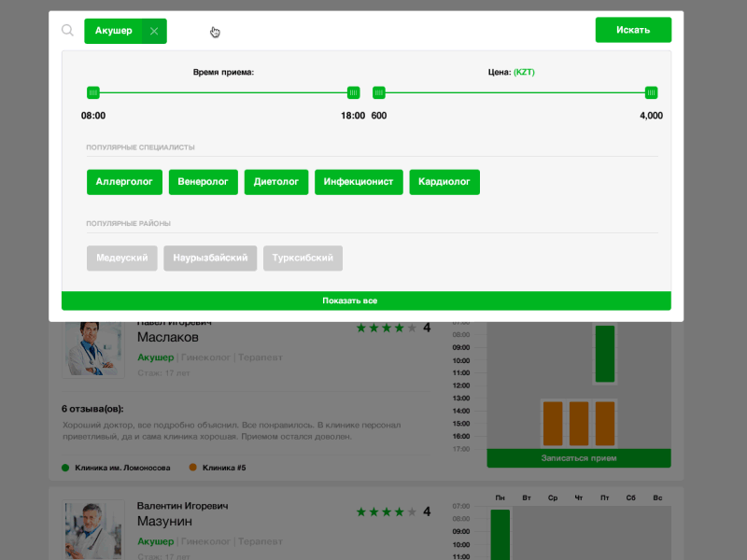Screen dimensions: 747x560
Task: Select the leftmost orange time slot
Action: tap(553, 424)
